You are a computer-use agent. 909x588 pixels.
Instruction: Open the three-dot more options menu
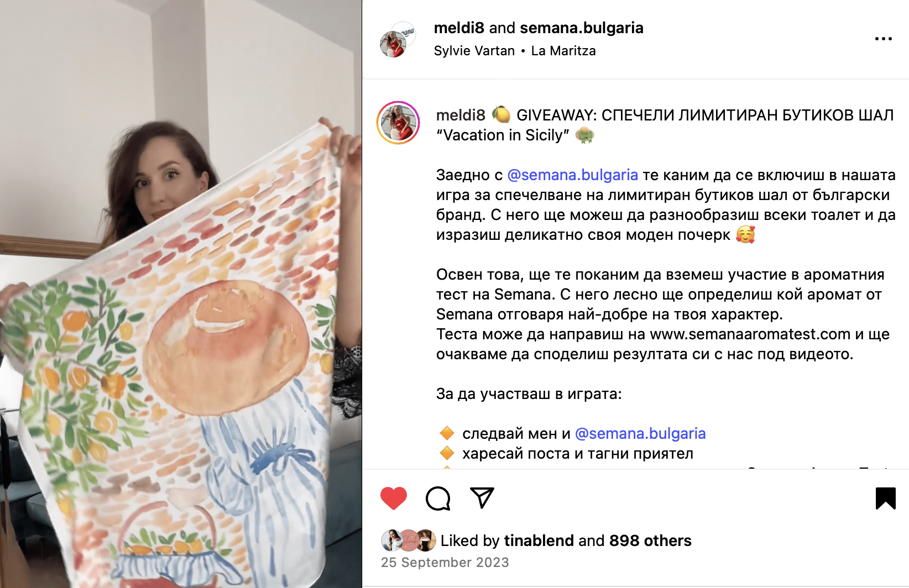883,39
